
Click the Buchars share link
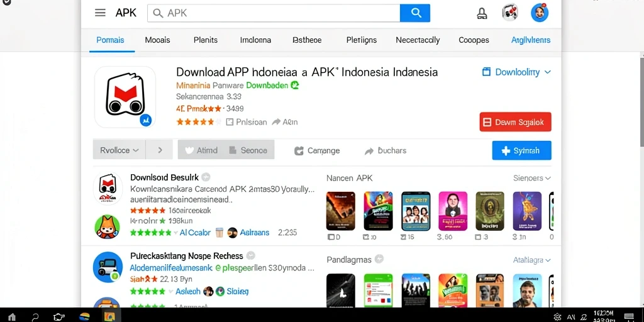point(386,151)
